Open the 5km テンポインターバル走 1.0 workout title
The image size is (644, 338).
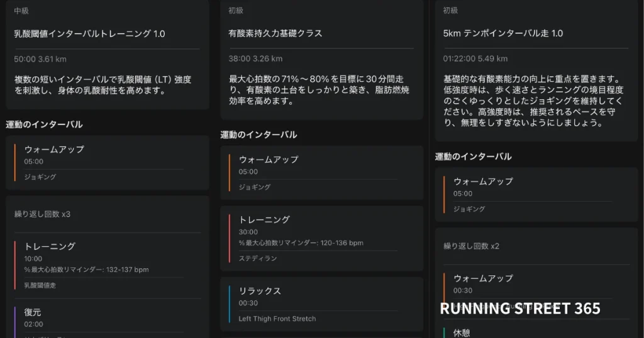coord(502,34)
